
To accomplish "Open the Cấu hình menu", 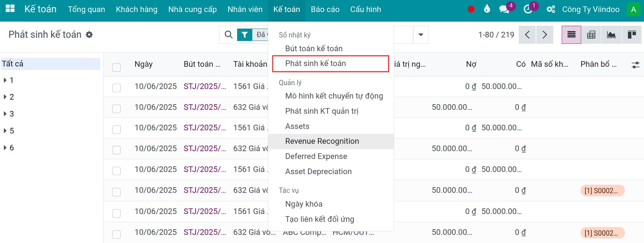I will [366, 9].
